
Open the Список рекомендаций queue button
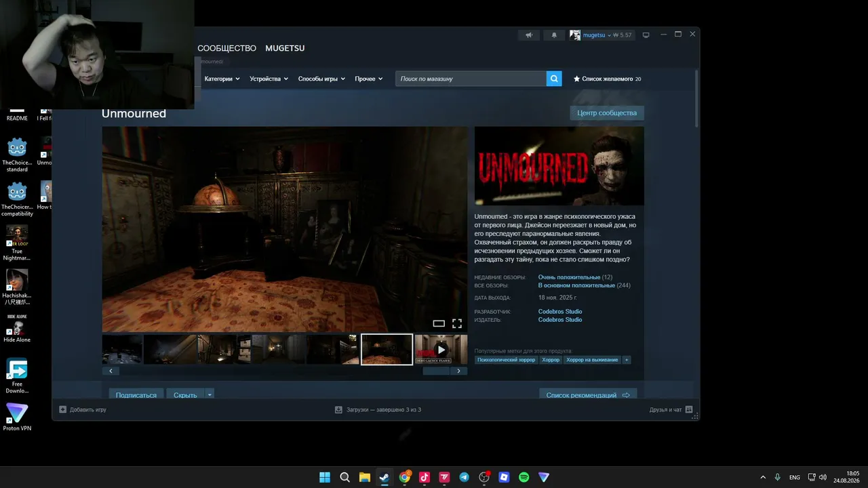pos(588,394)
